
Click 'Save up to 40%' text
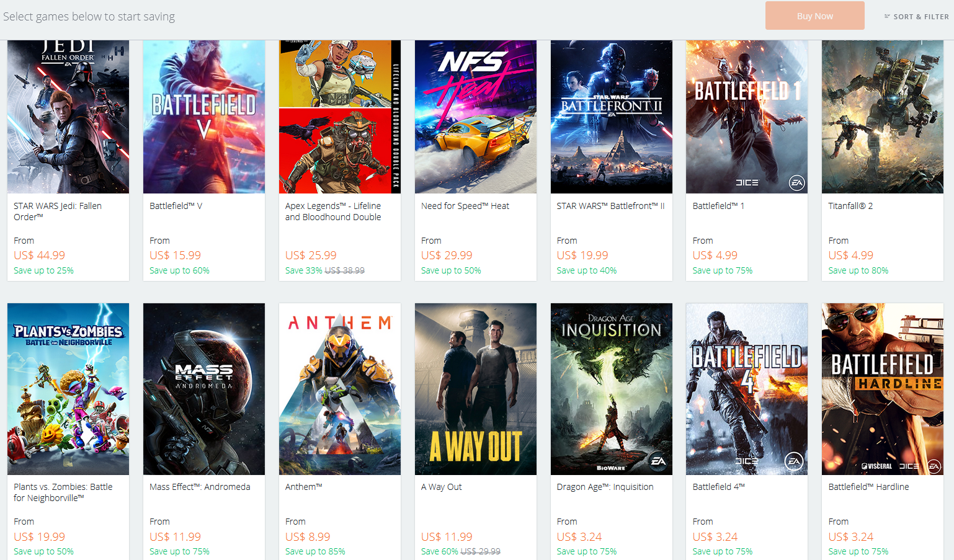coord(587,270)
